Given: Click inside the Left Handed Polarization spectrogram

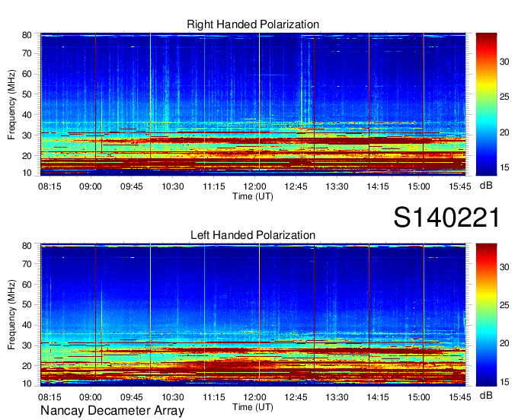Looking at the screenshot, I should tap(253, 315).
